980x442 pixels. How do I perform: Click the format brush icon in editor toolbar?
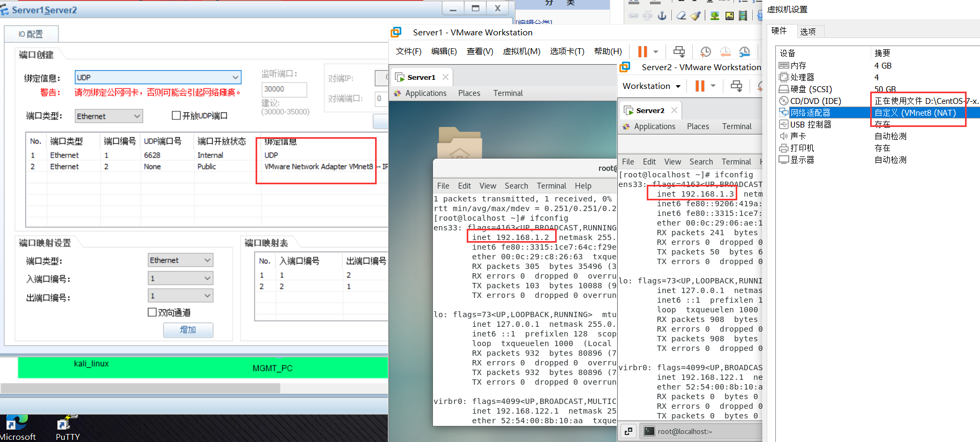tap(695, 16)
